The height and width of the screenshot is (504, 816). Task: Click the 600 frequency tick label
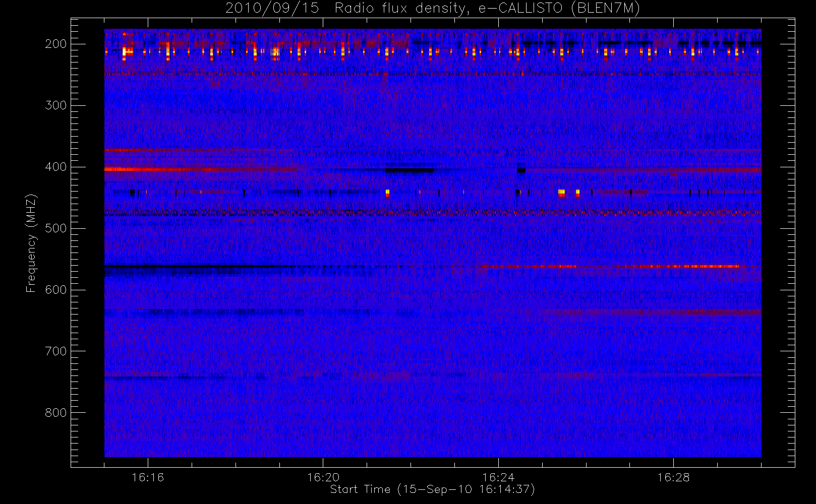click(56, 290)
